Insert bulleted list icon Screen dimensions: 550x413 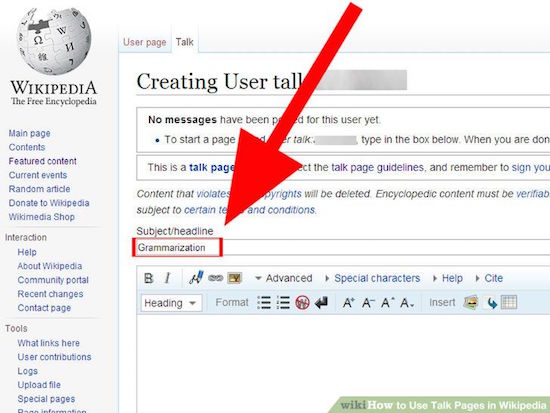264,302
